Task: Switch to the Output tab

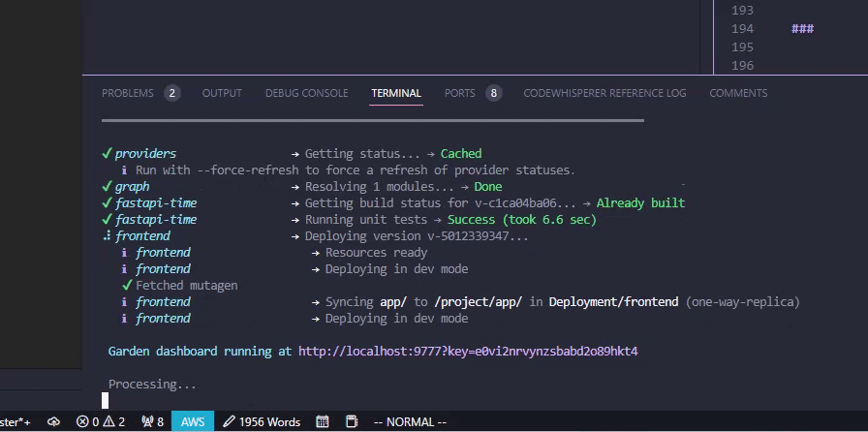Action: [222, 93]
